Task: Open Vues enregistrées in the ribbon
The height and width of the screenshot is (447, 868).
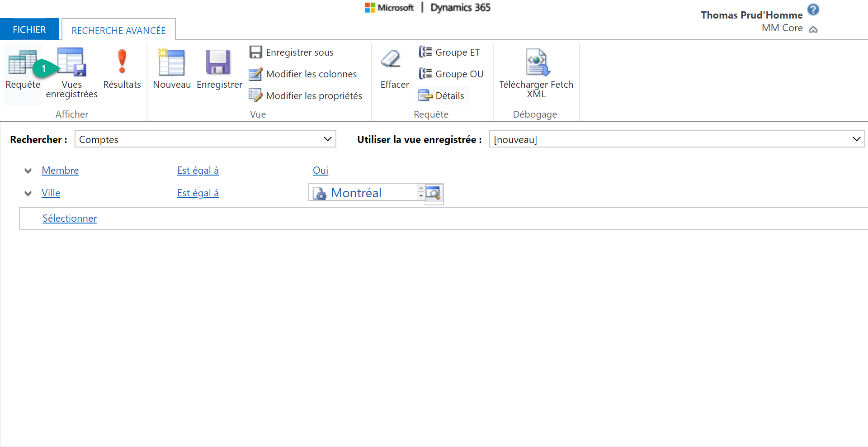Action: click(72, 63)
